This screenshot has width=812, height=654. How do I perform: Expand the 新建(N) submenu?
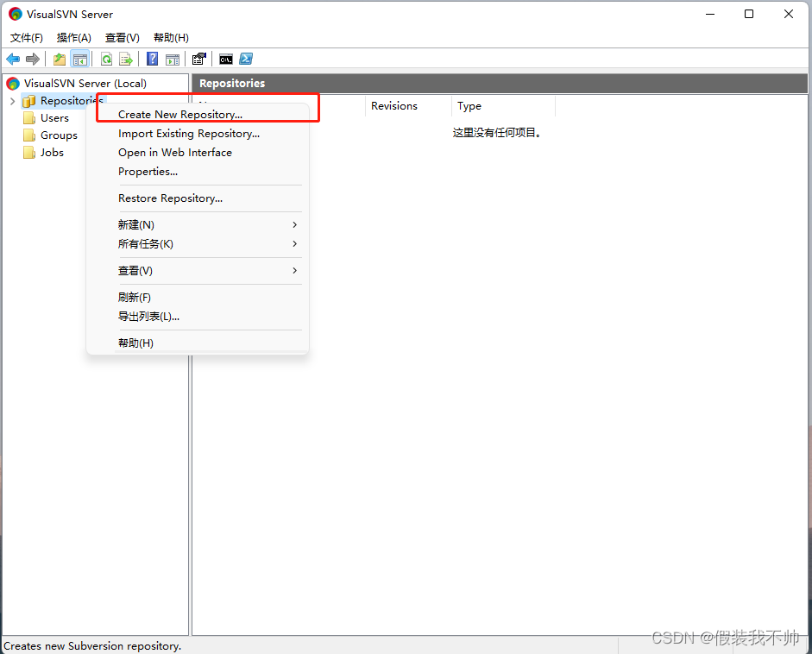tap(198, 224)
